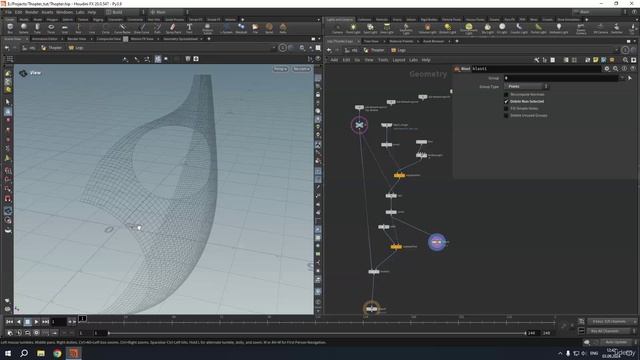Select the Spray Paint shelf tool

tap(173, 28)
